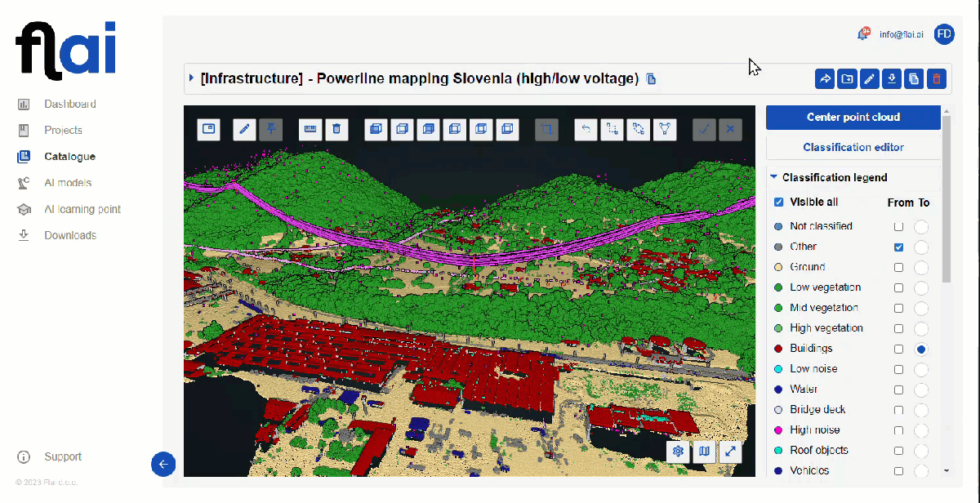Click the move-to-folder icon in header
This screenshot has height=503, width=980.
coord(848,79)
